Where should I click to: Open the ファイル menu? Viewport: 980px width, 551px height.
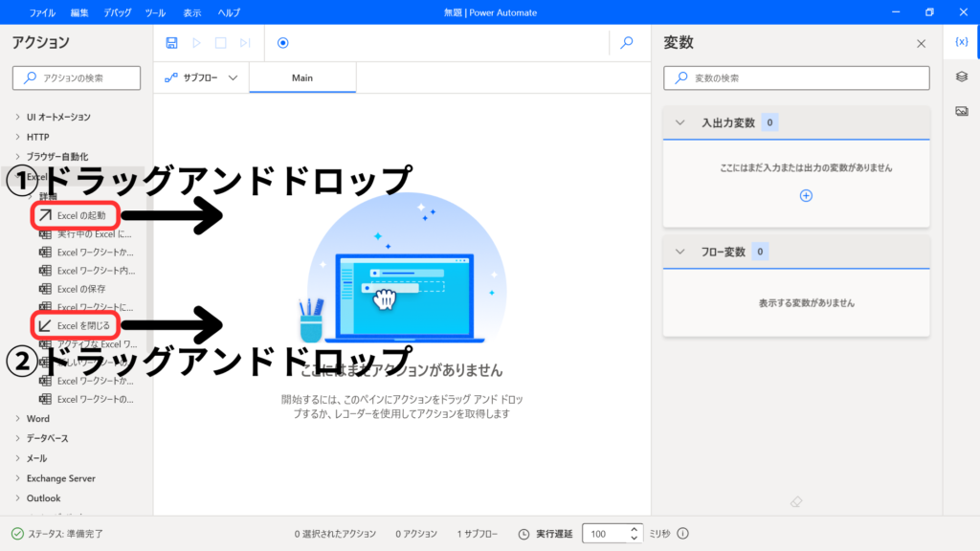click(x=42, y=12)
